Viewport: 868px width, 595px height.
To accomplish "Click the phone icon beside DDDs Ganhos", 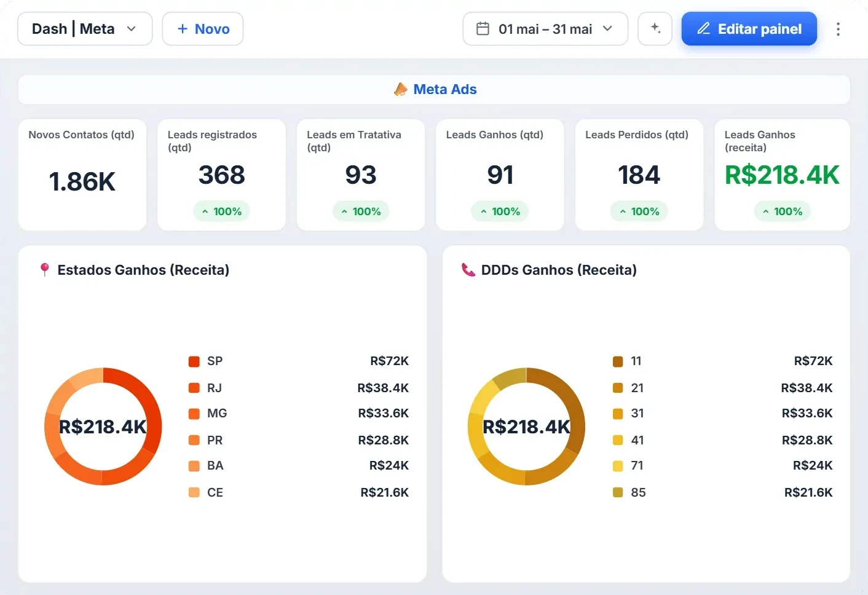I will pos(468,270).
